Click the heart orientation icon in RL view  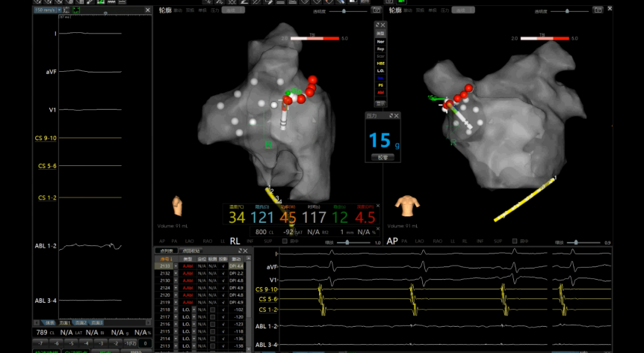[177, 206]
